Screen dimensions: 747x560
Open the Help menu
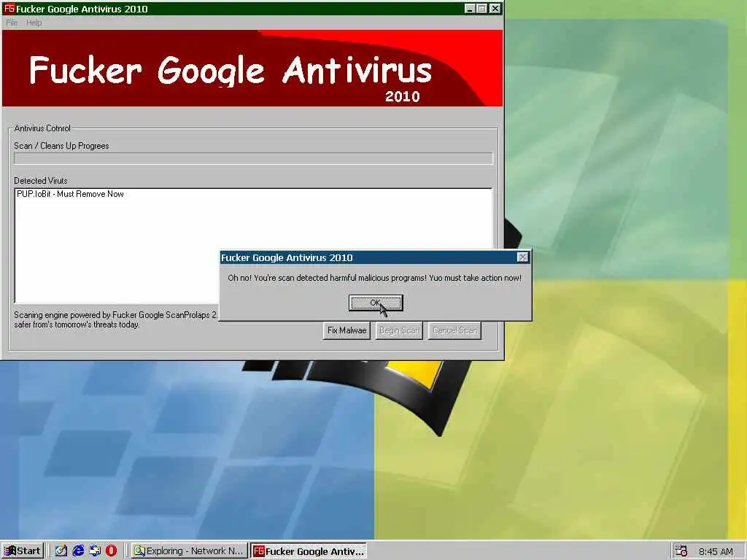coord(34,23)
